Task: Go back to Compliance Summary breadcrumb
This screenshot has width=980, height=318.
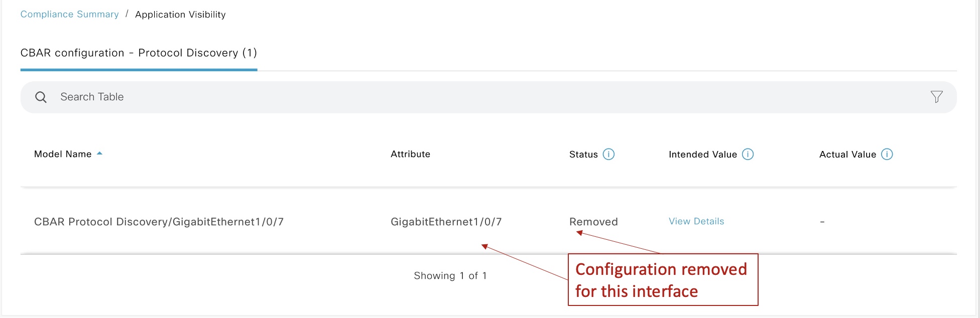Action: pos(69,15)
